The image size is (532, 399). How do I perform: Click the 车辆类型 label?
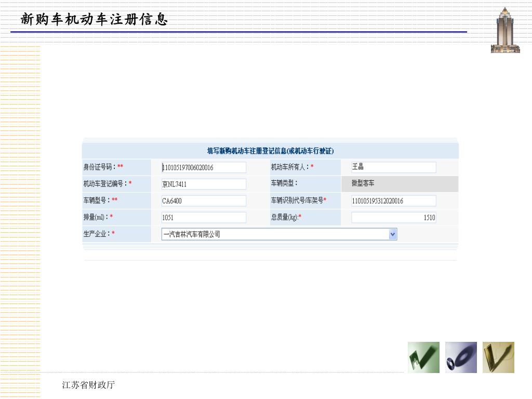[284, 183]
